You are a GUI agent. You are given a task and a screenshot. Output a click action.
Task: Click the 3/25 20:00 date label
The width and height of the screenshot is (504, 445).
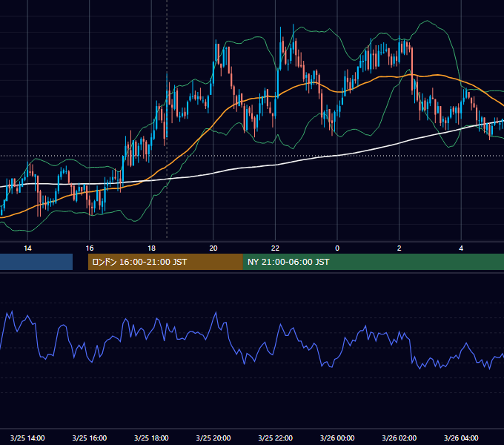pos(213,438)
